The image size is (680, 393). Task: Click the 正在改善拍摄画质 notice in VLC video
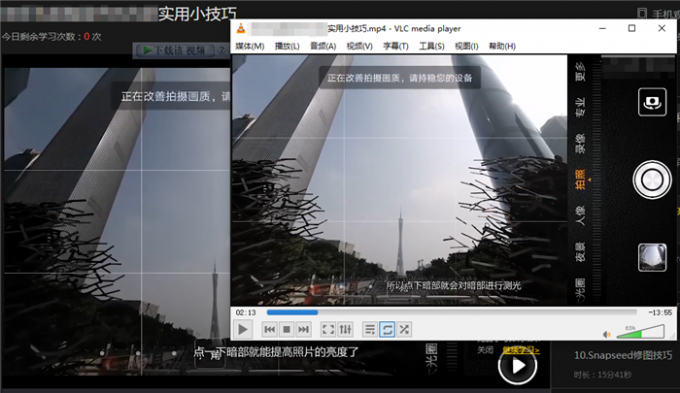(399, 78)
